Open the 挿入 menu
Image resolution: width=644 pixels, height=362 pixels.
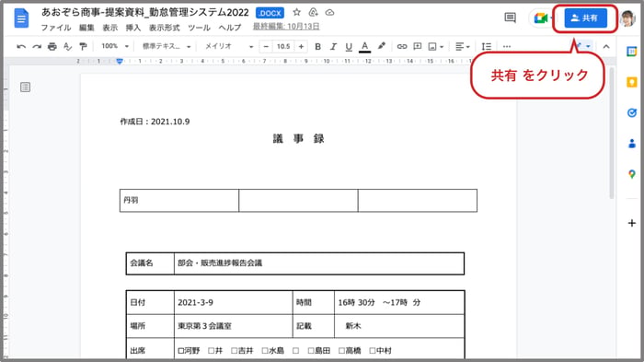pyautogui.click(x=133, y=28)
